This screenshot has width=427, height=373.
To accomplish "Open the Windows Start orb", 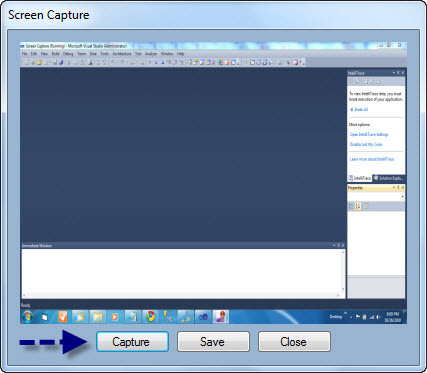I will point(27,316).
